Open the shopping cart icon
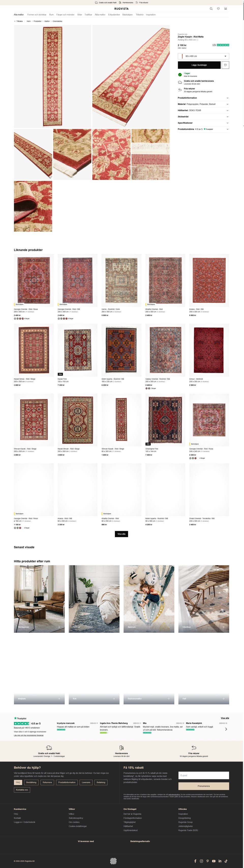244x868 pixels. [225, 9]
